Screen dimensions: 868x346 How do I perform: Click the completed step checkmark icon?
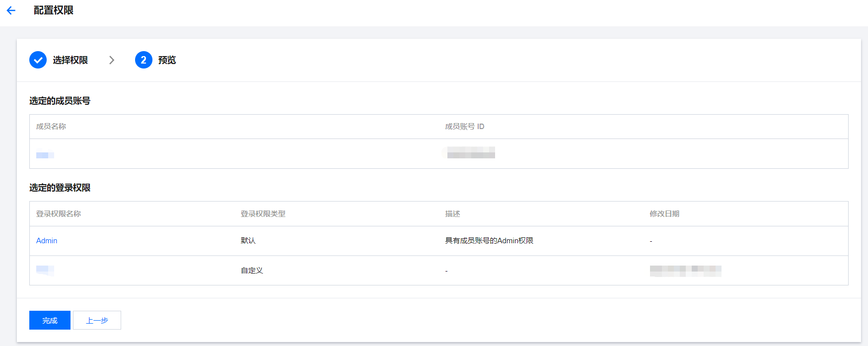point(38,60)
